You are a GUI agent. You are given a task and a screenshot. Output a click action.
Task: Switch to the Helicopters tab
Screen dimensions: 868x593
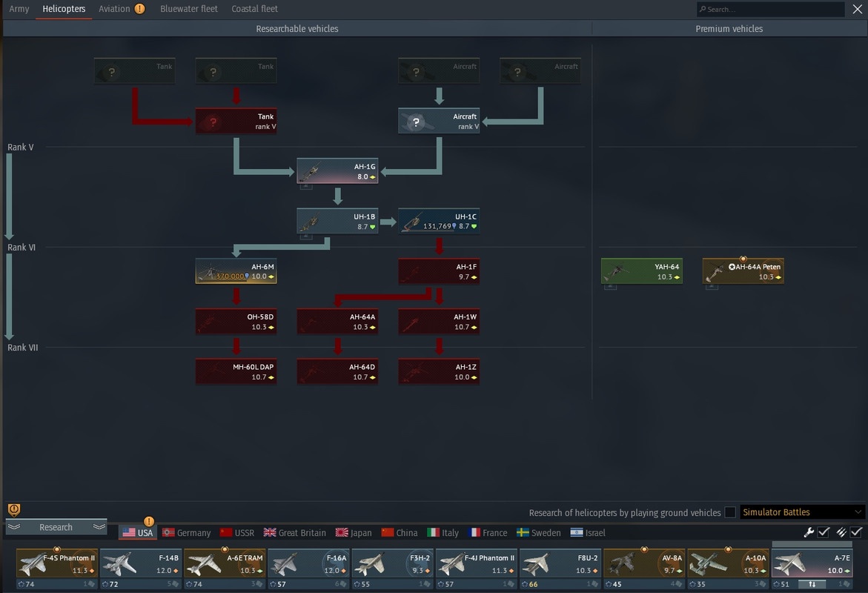click(x=64, y=9)
